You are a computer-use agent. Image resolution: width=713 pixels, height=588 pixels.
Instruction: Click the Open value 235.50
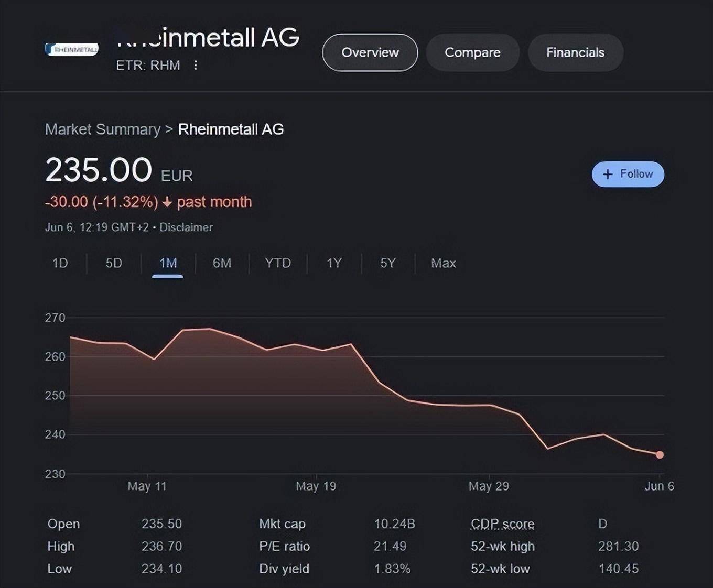161,524
